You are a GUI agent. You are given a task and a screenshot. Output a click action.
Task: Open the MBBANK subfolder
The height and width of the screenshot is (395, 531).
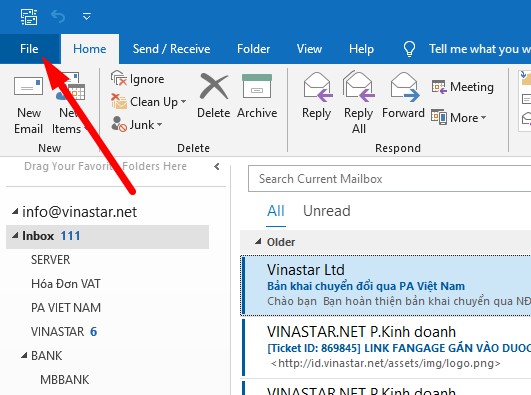coord(65,380)
